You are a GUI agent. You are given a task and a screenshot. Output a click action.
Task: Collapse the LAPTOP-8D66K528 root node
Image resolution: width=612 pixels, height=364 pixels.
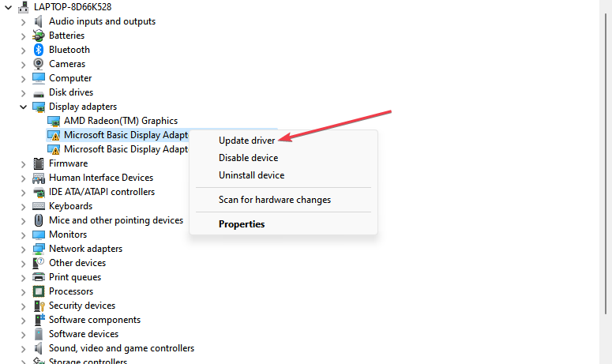tap(8, 7)
